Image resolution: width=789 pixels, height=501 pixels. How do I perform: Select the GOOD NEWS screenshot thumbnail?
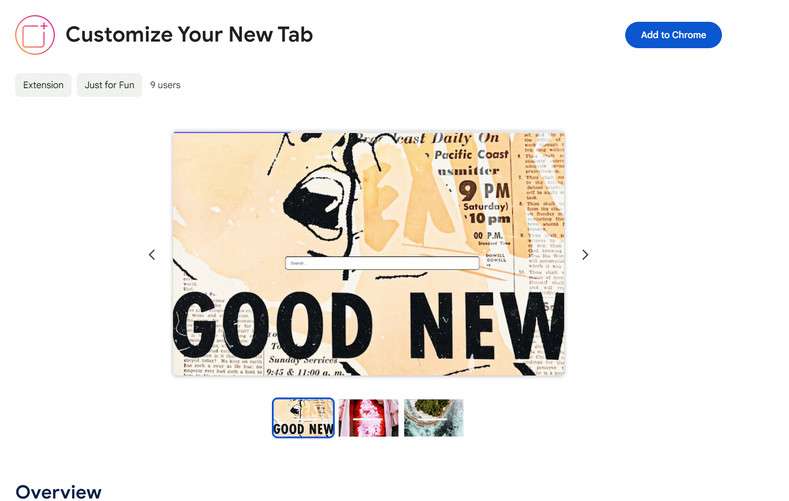click(303, 418)
